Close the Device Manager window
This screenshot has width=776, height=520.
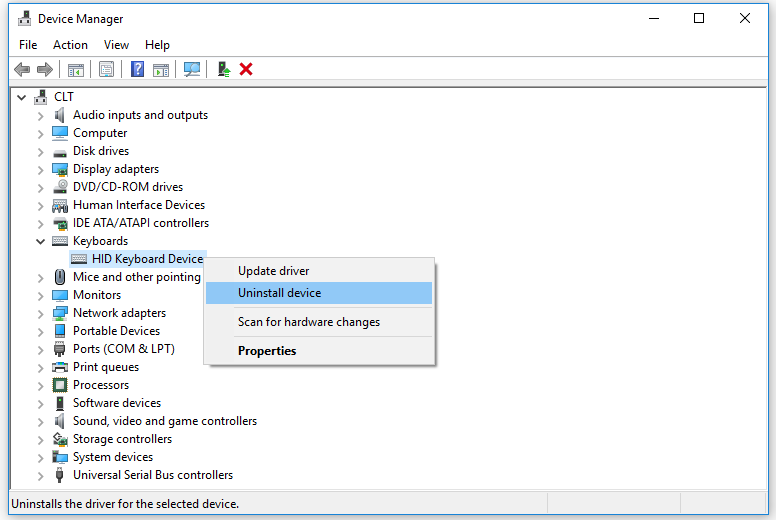point(745,18)
